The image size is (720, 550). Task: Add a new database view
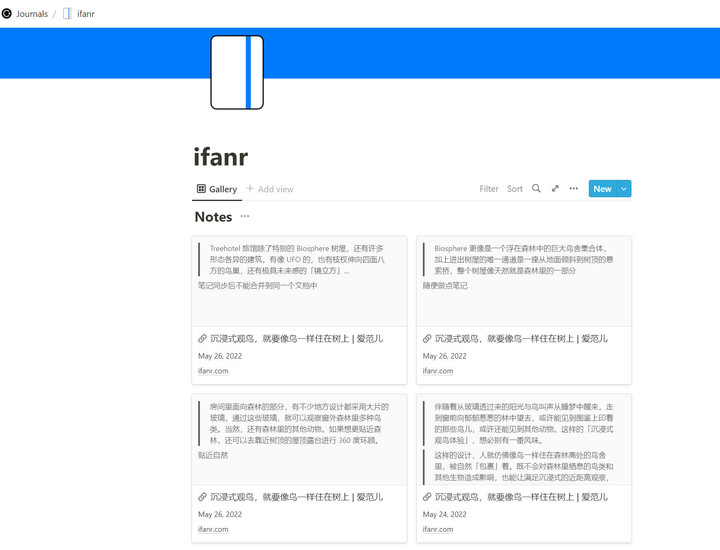point(270,189)
